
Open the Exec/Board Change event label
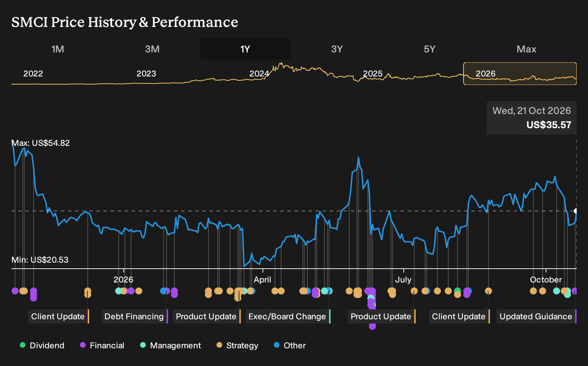point(288,316)
